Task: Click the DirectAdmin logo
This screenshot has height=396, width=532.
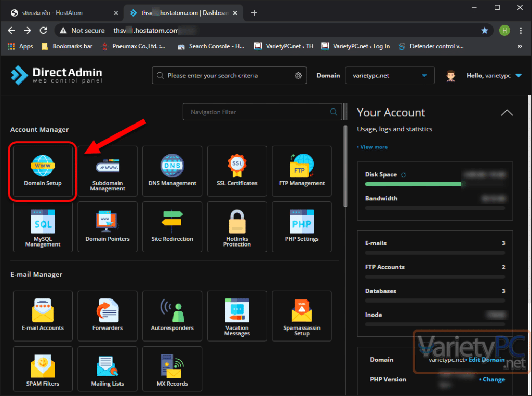Action: 56,75
